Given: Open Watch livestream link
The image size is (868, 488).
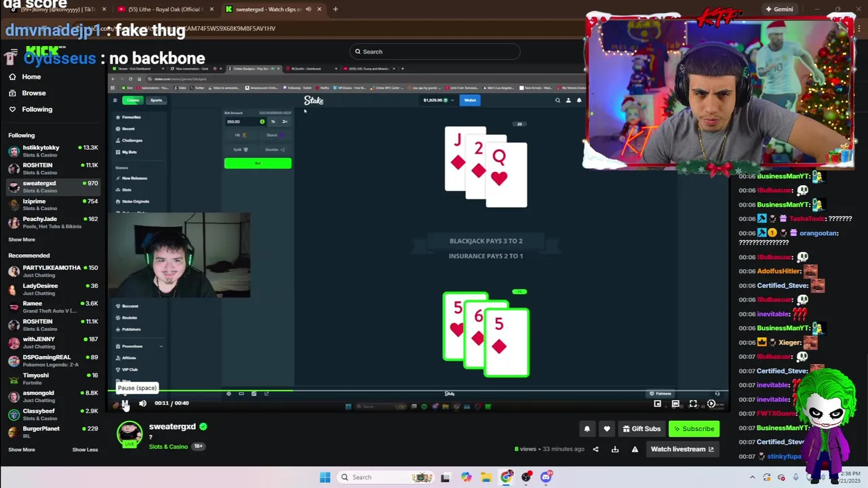Looking at the screenshot, I should click(682, 449).
